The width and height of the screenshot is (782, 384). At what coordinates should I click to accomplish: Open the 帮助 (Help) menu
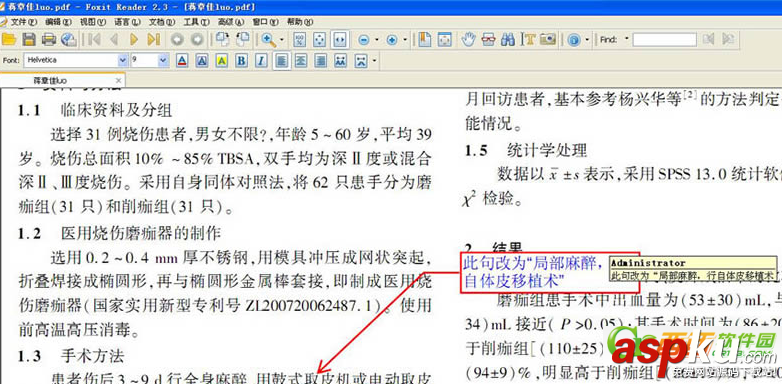[x=300, y=22]
